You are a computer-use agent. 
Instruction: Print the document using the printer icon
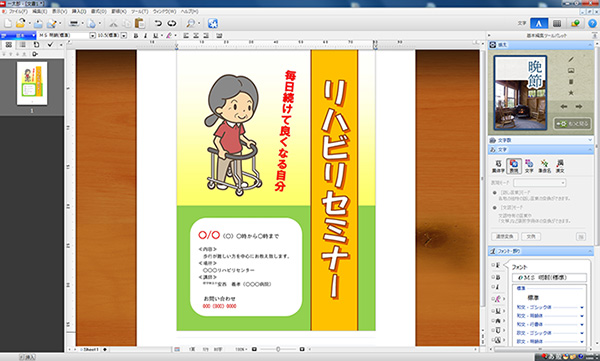click(x=73, y=23)
